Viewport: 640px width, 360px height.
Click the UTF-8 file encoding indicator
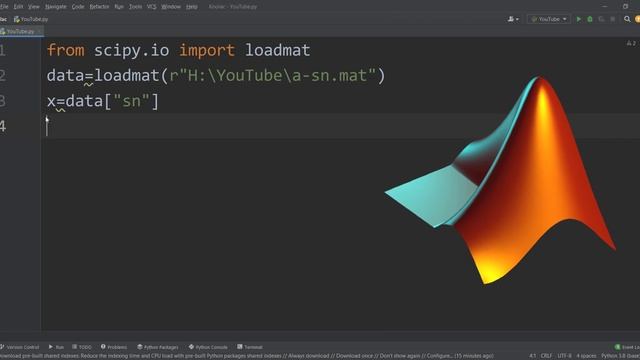tap(564, 356)
